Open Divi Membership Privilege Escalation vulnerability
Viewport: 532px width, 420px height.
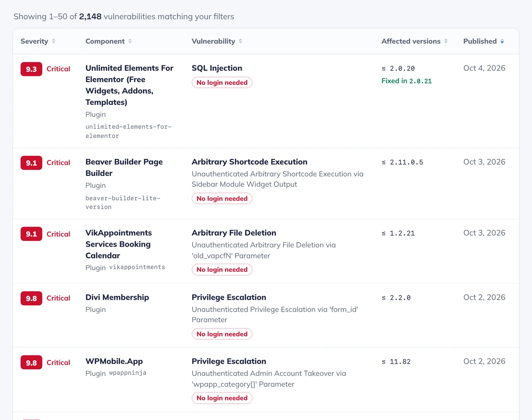coord(229,297)
